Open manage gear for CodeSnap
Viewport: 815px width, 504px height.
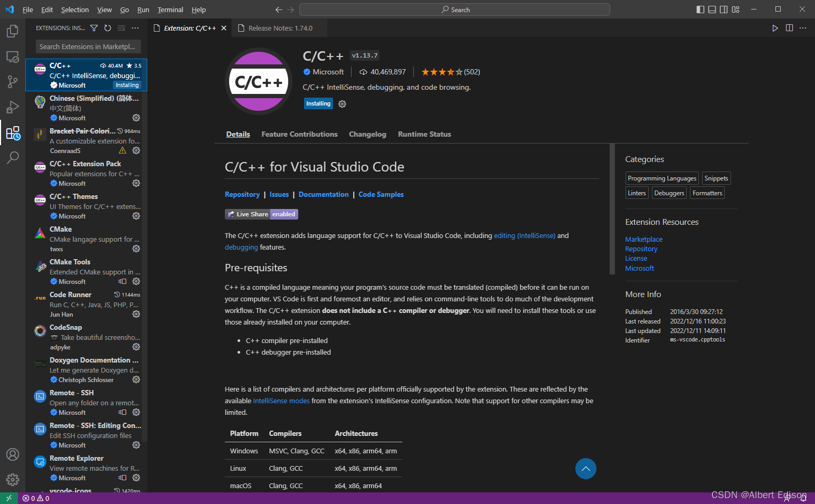136,347
